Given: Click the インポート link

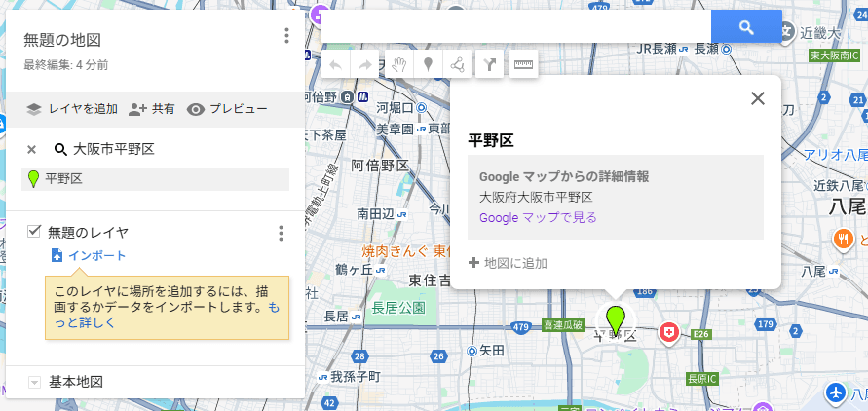Looking at the screenshot, I should (x=96, y=255).
